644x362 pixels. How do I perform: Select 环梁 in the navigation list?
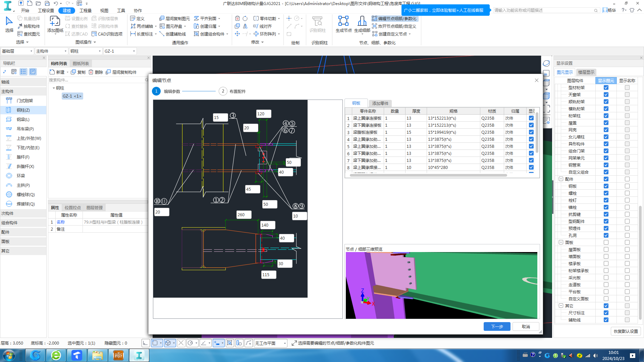[23, 176]
